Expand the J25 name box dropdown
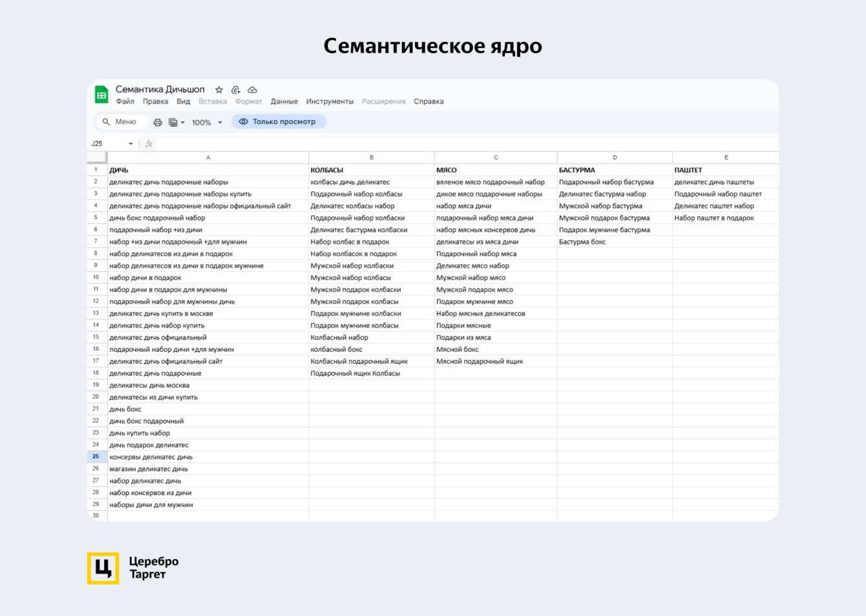Viewport: 866px width, 616px height. (x=131, y=143)
